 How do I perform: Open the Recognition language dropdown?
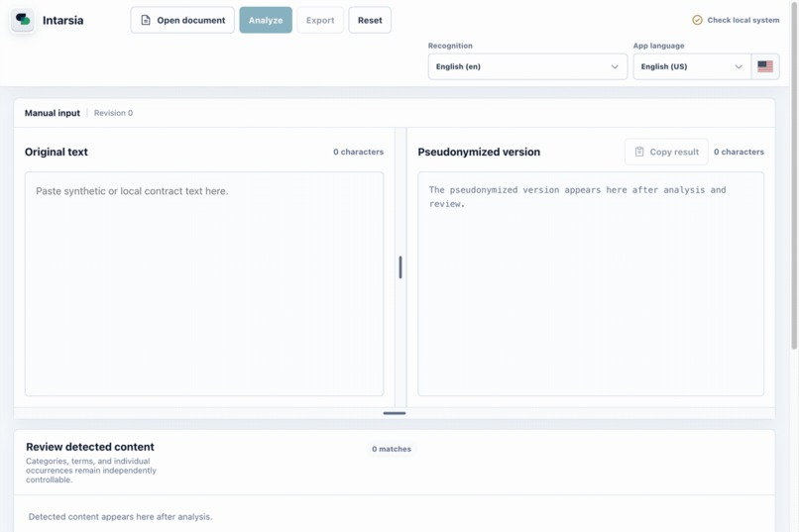point(527,66)
